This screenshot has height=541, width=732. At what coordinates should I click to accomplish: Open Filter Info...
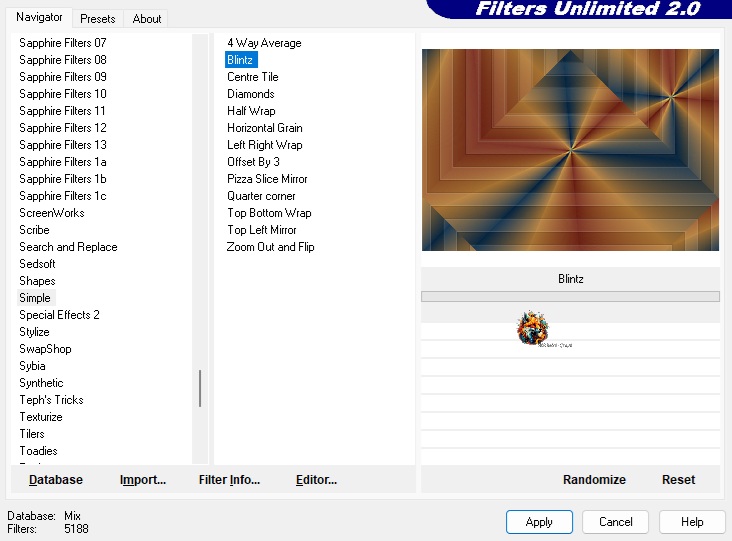point(229,479)
